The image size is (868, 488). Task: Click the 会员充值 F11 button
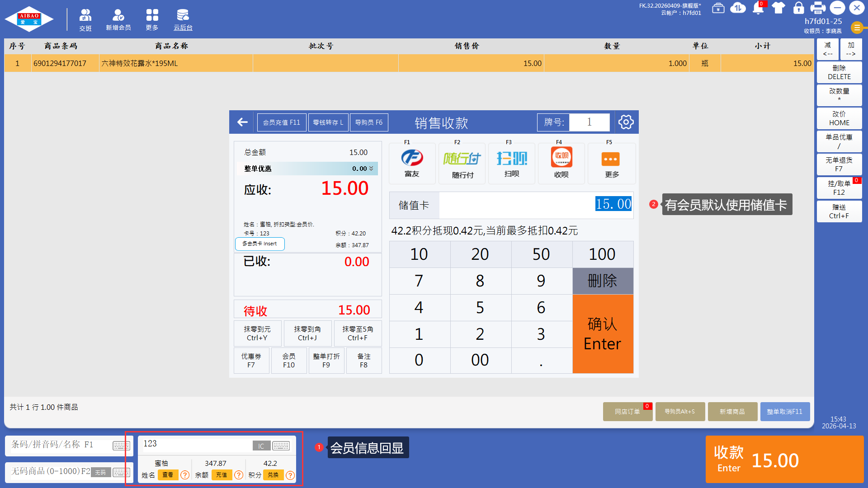pyautogui.click(x=281, y=122)
